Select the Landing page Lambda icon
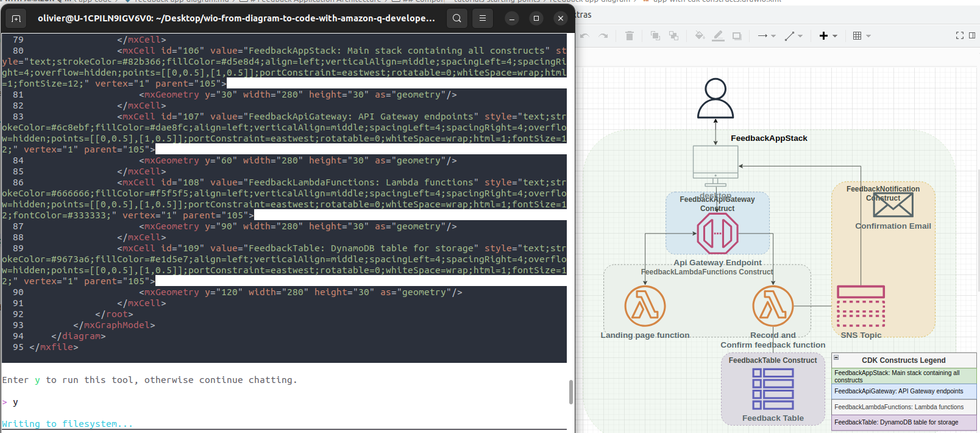Image resolution: width=980 pixels, height=433 pixels. click(x=645, y=306)
